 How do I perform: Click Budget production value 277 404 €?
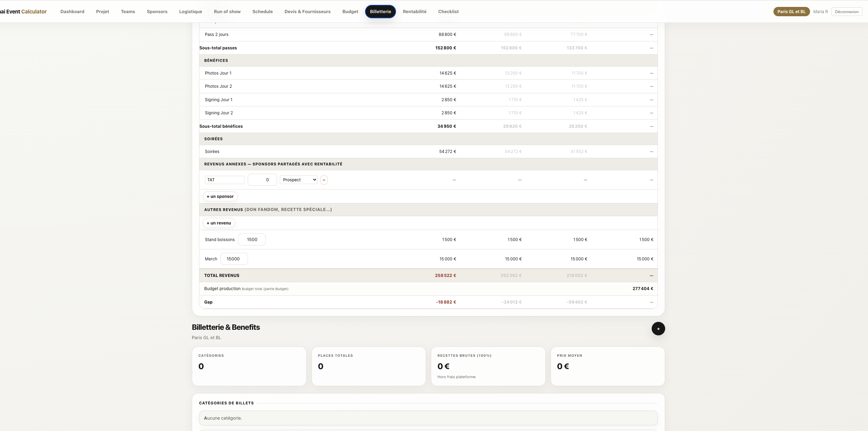tap(643, 289)
